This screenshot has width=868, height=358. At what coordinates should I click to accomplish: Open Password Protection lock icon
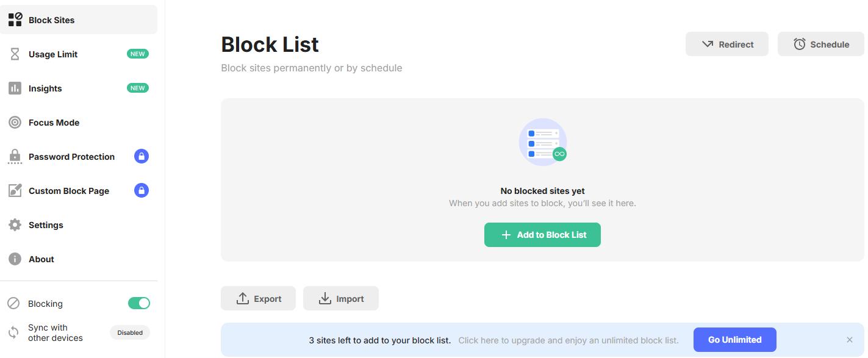[15, 156]
